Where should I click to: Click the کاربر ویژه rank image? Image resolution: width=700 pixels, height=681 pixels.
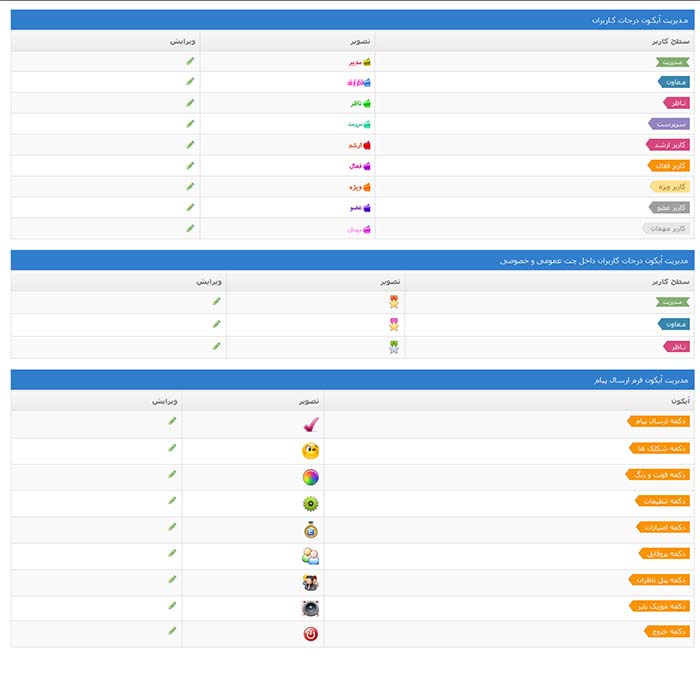(x=360, y=187)
